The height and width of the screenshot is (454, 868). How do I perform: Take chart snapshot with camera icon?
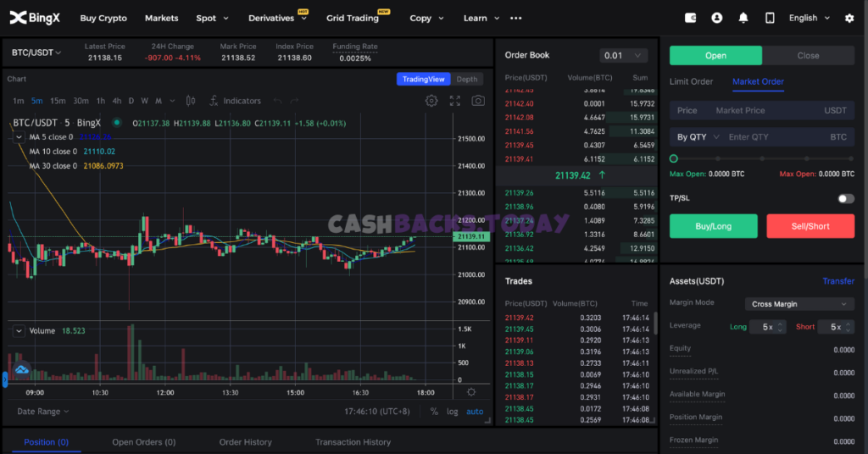[479, 101]
